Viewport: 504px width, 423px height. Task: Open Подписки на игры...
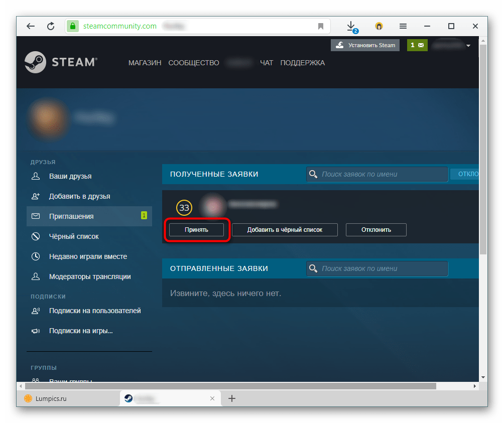pyautogui.click(x=81, y=331)
